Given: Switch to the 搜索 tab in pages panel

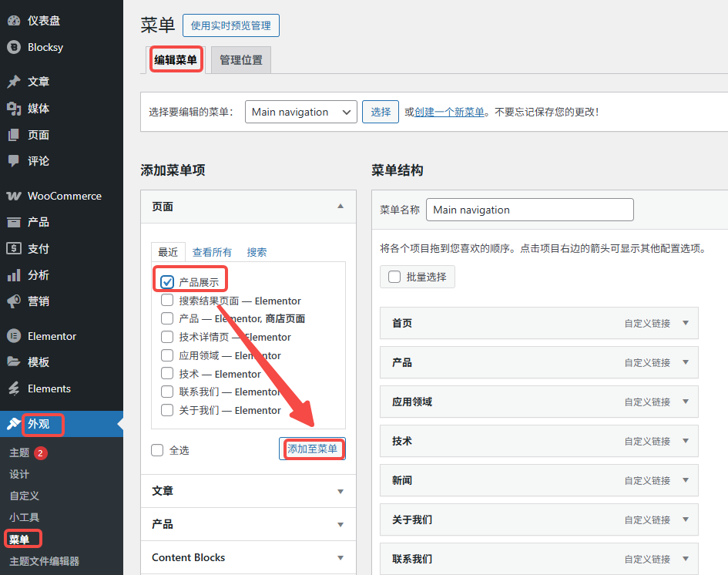Looking at the screenshot, I should (x=255, y=251).
